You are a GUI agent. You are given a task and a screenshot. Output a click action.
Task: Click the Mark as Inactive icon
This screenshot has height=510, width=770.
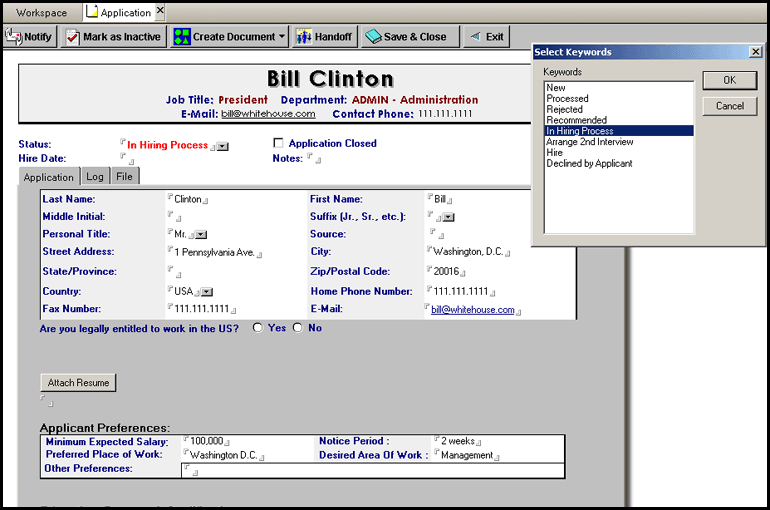coord(72,37)
